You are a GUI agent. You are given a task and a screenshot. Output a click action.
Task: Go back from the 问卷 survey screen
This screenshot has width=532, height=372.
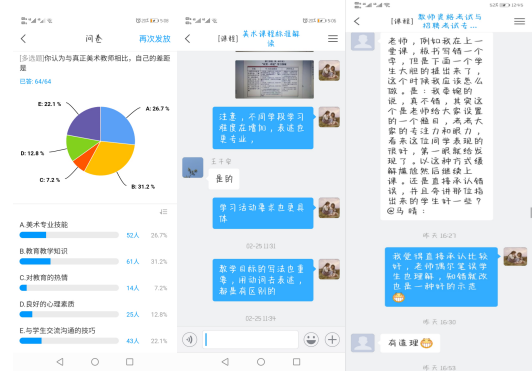[x=23, y=39]
